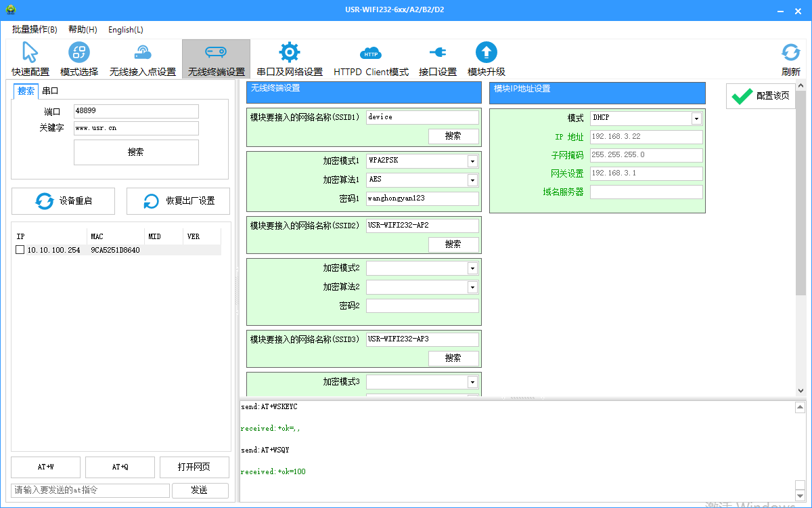Click the AT command input box
This screenshot has height=508, width=812.
pos(91,490)
